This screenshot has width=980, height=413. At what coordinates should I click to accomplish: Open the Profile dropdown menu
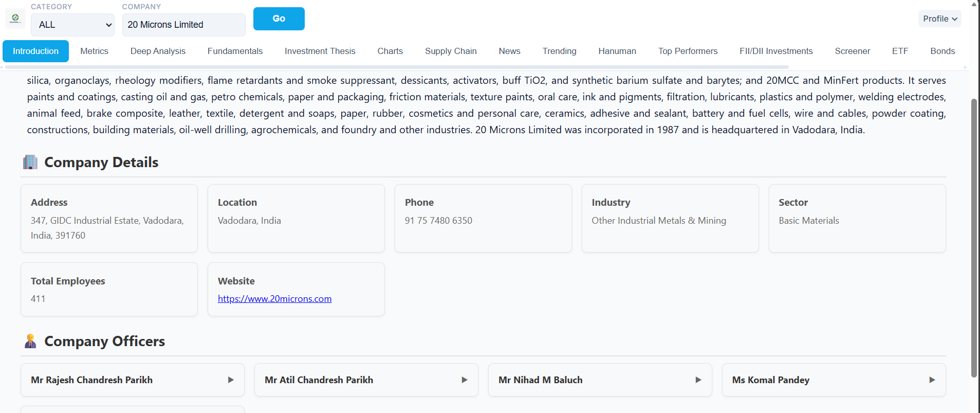(939, 19)
